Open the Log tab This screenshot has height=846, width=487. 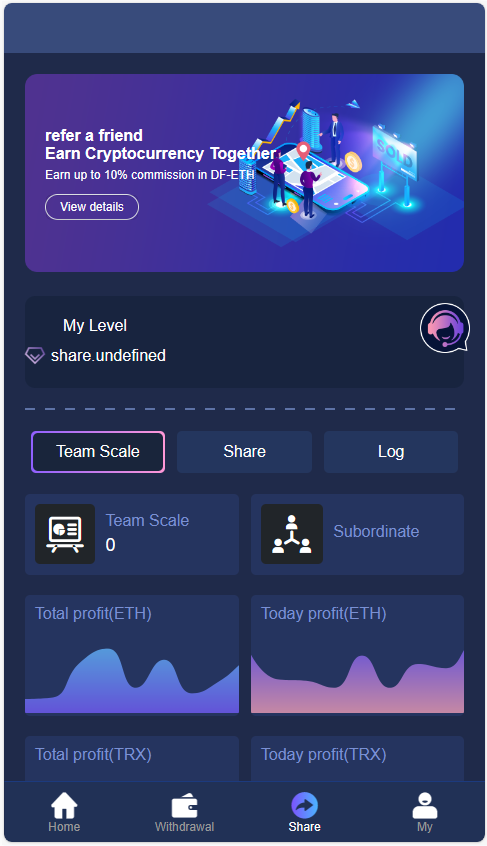coord(391,452)
